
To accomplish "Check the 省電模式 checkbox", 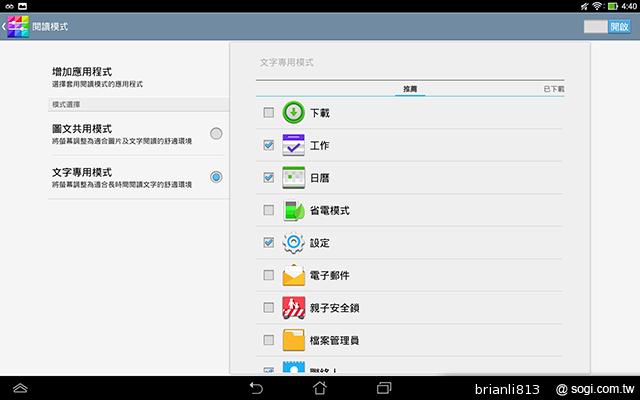I will (269, 210).
